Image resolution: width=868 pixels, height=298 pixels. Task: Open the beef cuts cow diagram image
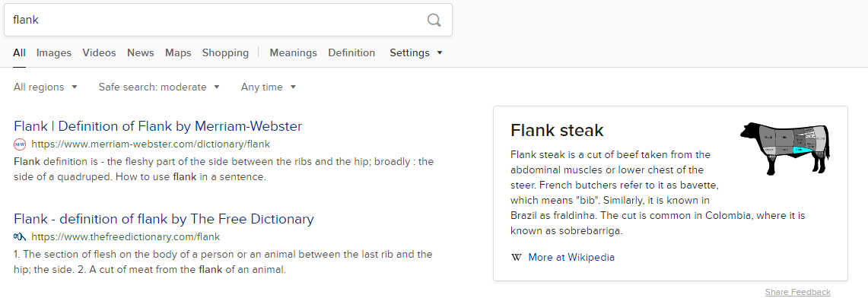pyautogui.click(x=785, y=148)
